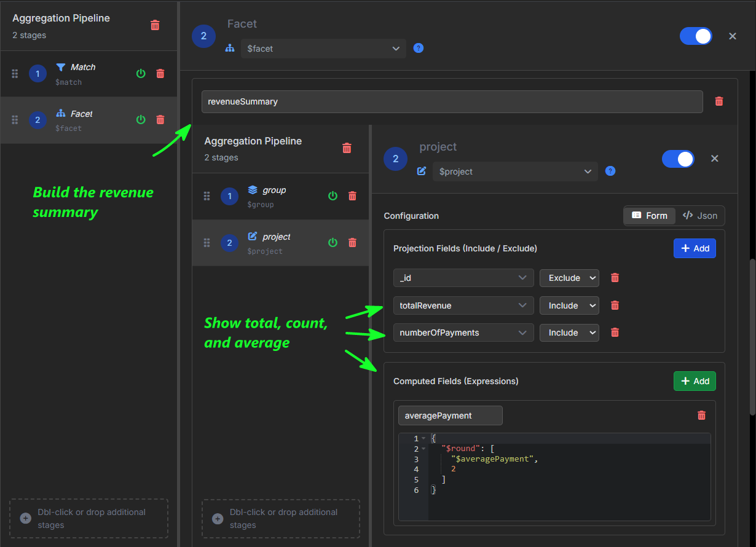Grab the drag handle of project stage

point(207,243)
